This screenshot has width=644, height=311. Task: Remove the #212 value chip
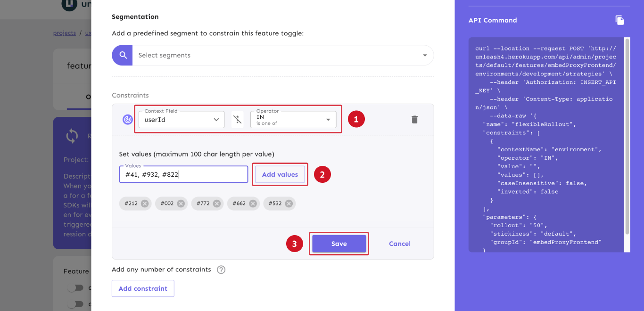pos(145,204)
